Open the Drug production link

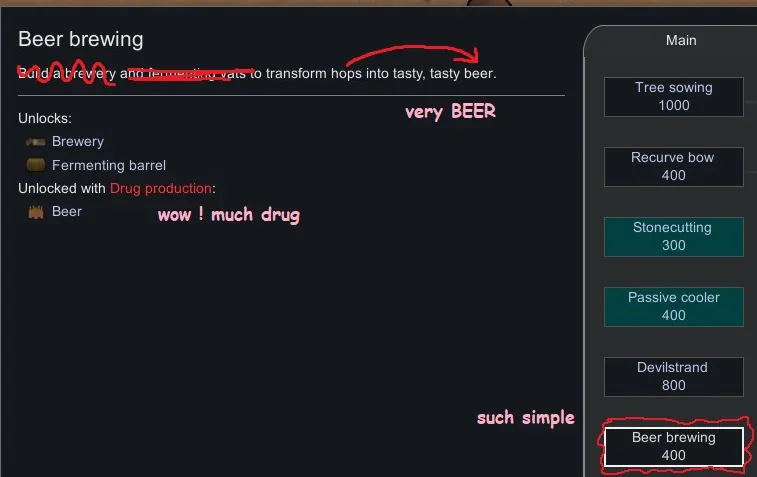click(x=161, y=188)
